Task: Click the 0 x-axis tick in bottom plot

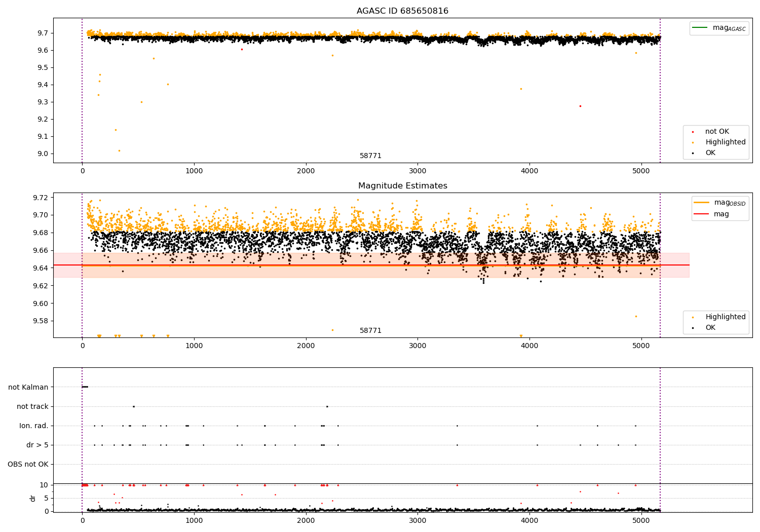Action: 82,521
